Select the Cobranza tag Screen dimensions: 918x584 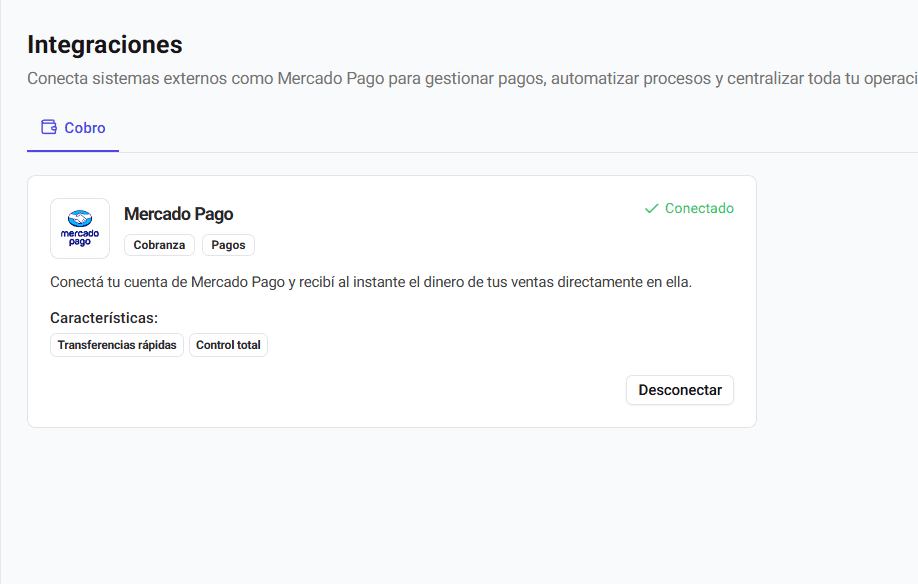tap(159, 245)
